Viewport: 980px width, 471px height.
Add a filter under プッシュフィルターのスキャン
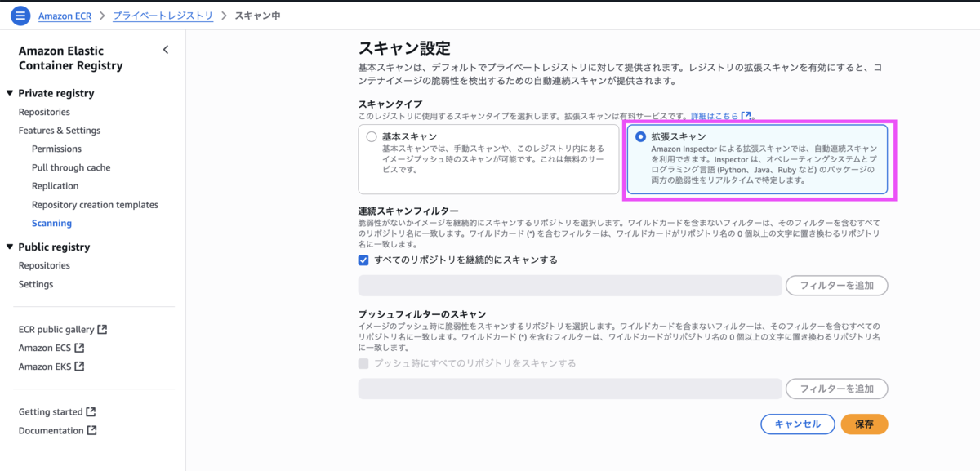click(x=837, y=389)
